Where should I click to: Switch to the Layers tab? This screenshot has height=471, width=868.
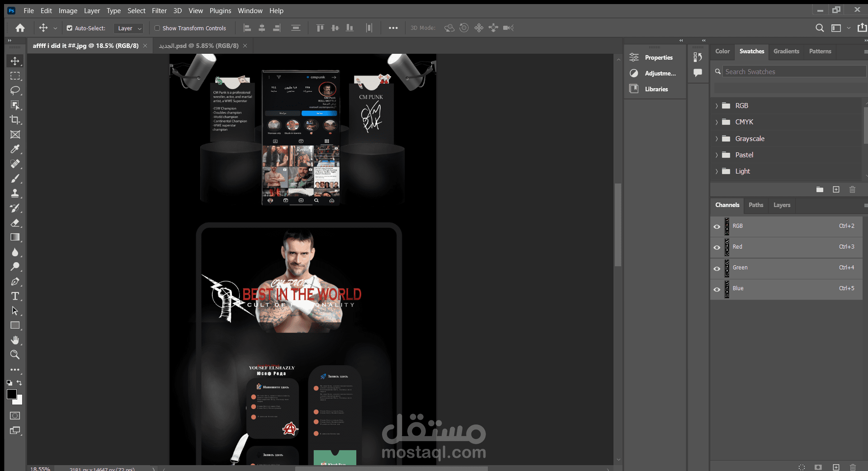782,205
